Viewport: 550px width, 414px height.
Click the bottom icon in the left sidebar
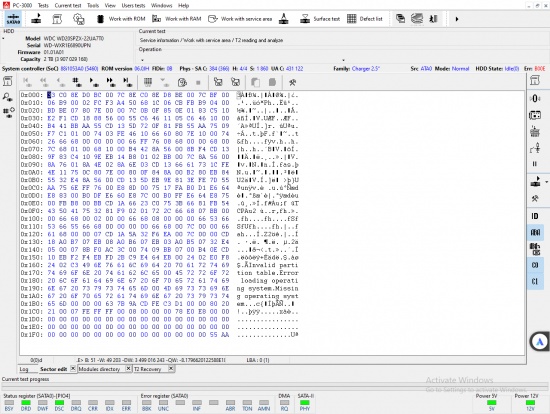(8, 112)
